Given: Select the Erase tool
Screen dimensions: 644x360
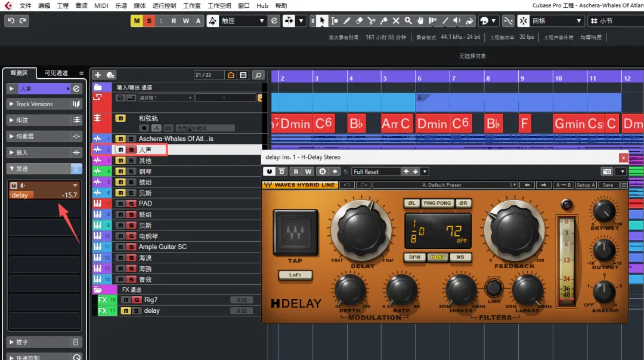Looking at the screenshot, I should click(x=359, y=20).
